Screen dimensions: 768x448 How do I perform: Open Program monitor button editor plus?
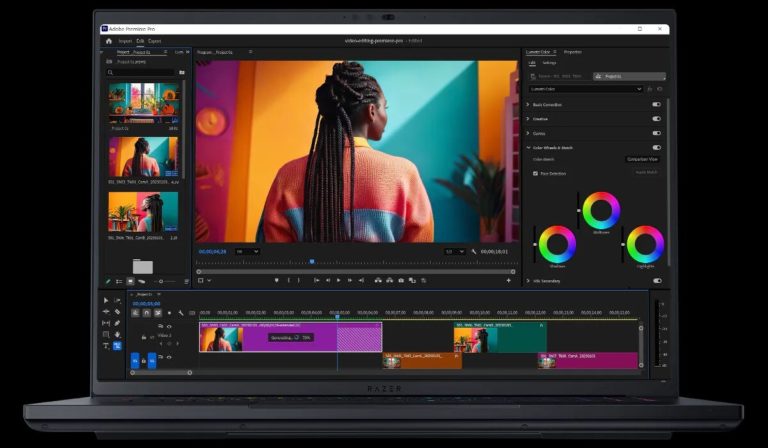tap(508, 281)
